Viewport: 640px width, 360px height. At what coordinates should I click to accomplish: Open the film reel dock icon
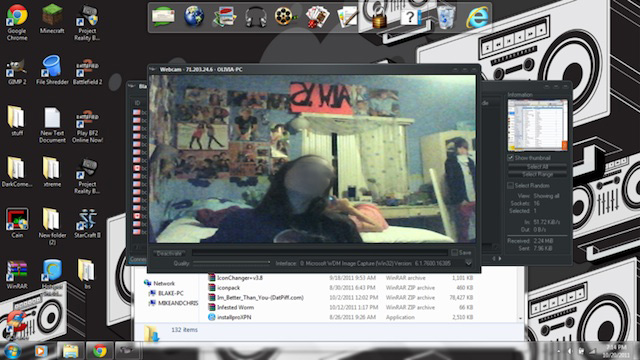coord(285,17)
